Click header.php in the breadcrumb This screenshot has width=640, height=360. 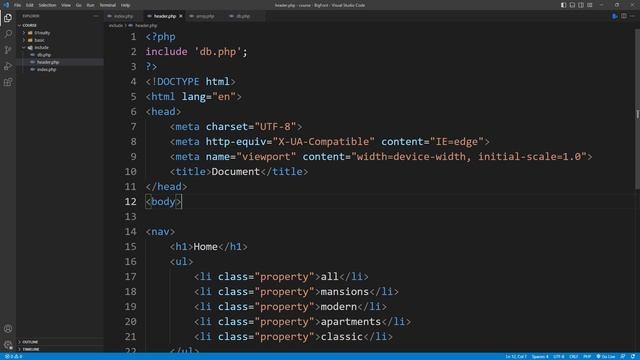tap(146, 25)
